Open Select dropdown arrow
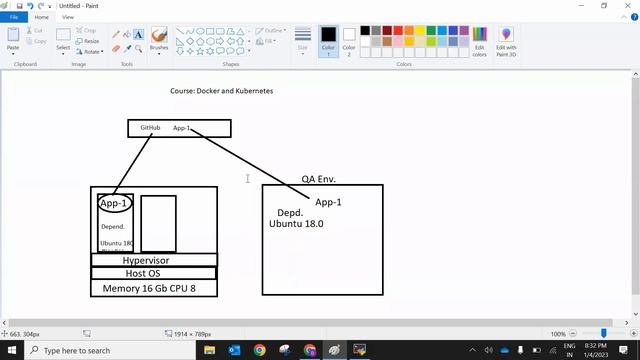This screenshot has height=360, width=640. point(63,54)
